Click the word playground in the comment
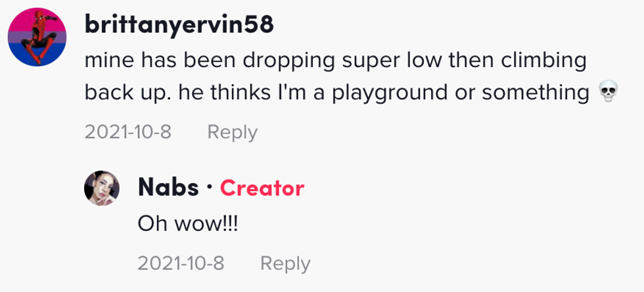644x292 pixels. click(389, 93)
